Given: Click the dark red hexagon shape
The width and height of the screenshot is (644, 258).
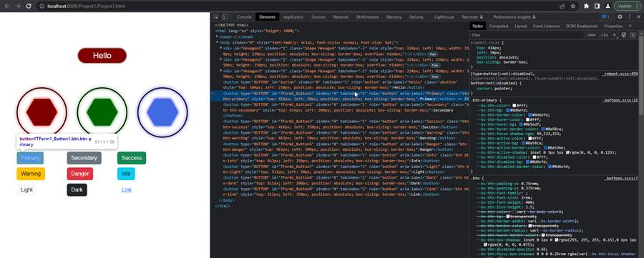Looking at the screenshot, I should point(42,112).
